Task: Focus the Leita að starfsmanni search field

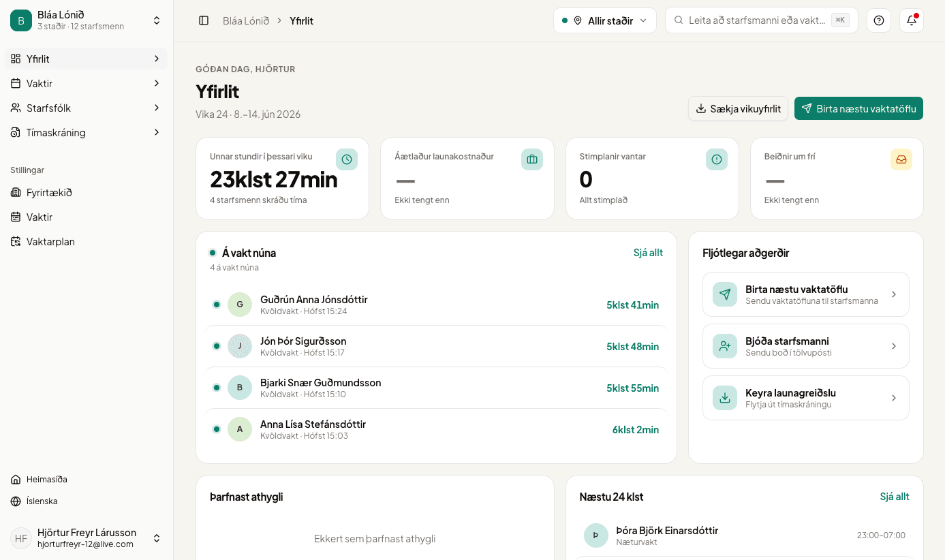Action: 761,20
